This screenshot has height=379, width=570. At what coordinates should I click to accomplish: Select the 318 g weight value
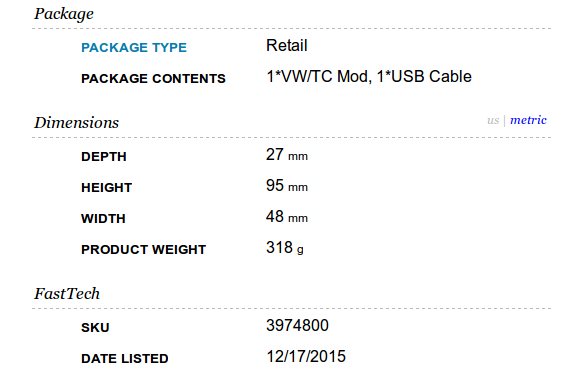tap(285, 248)
